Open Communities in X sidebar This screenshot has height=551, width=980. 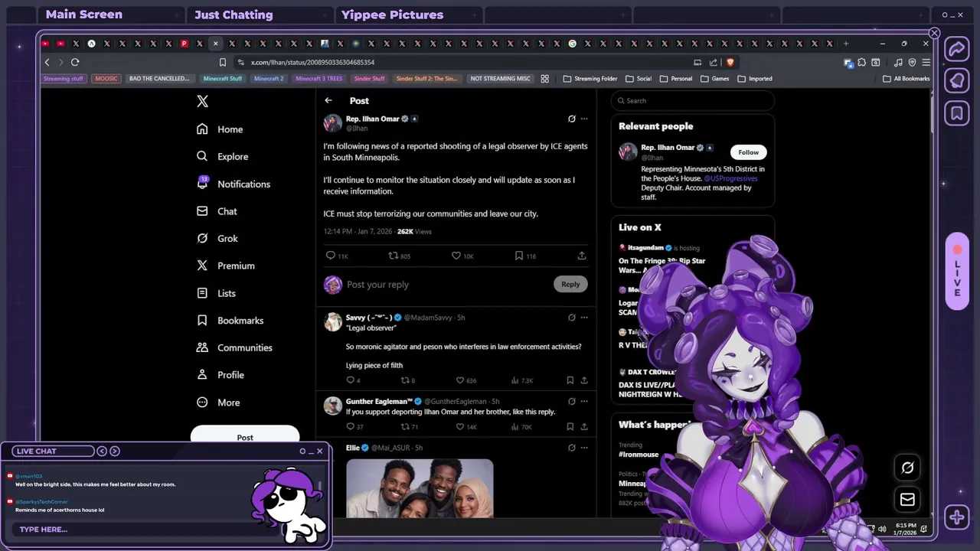234,347
